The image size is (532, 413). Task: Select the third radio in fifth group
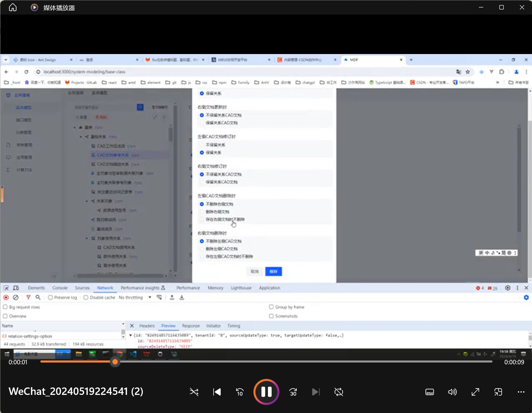(x=202, y=219)
